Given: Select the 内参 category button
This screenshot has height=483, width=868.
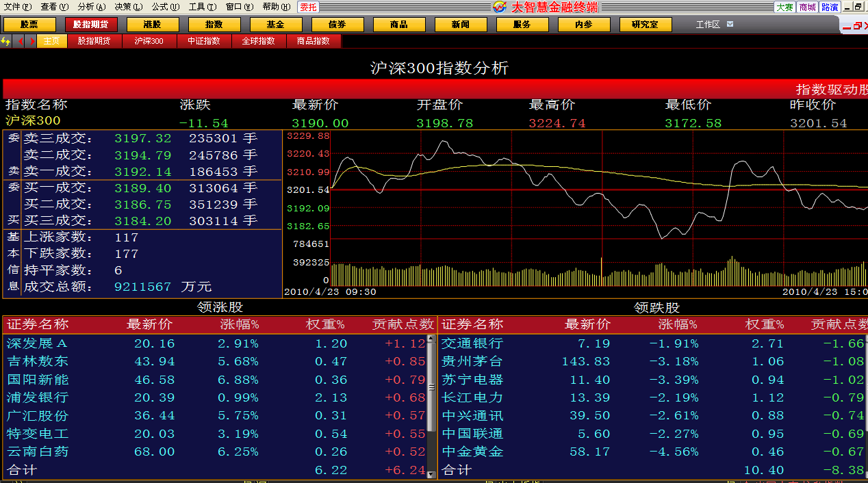Looking at the screenshot, I should point(584,25).
